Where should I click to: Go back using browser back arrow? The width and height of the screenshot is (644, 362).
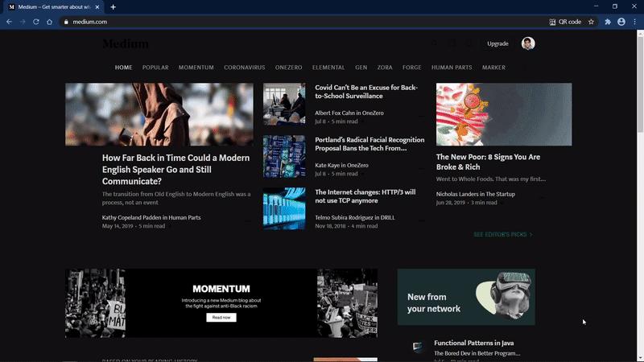coord(9,22)
